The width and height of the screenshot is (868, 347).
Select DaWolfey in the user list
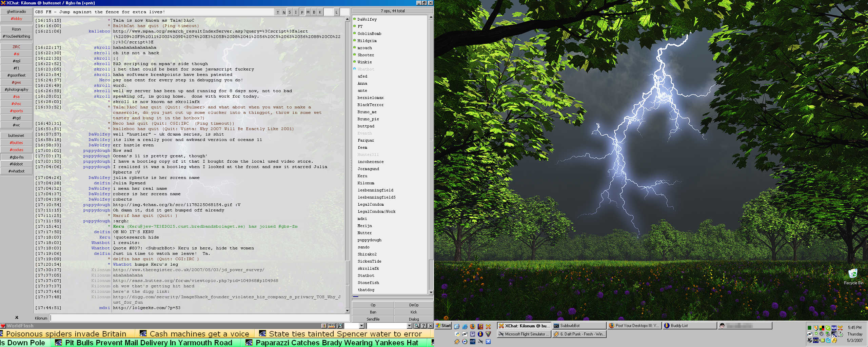pyautogui.click(x=367, y=19)
